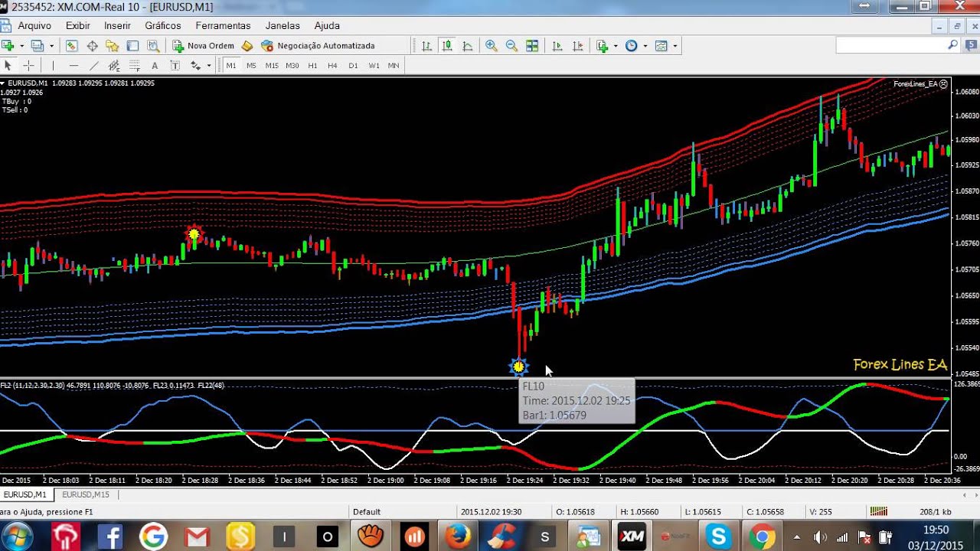
Task: Click the MetaEditor yellow book icon
Action: pyautogui.click(x=247, y=46)
